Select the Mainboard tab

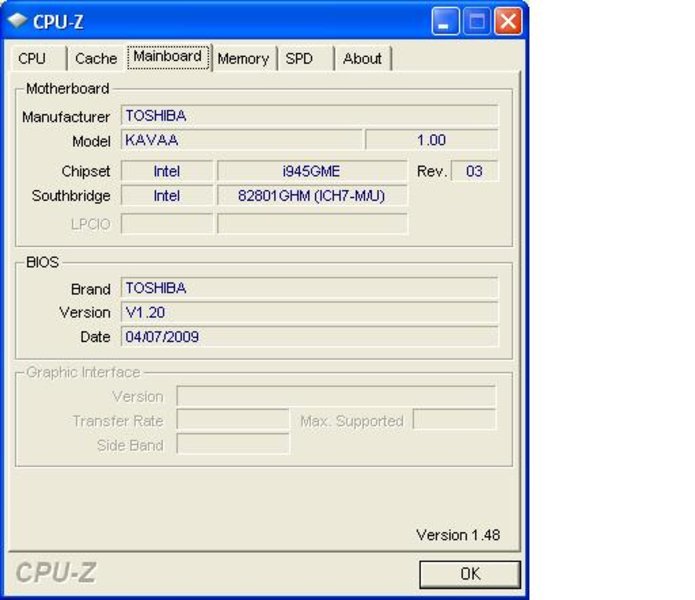point(168,57)
